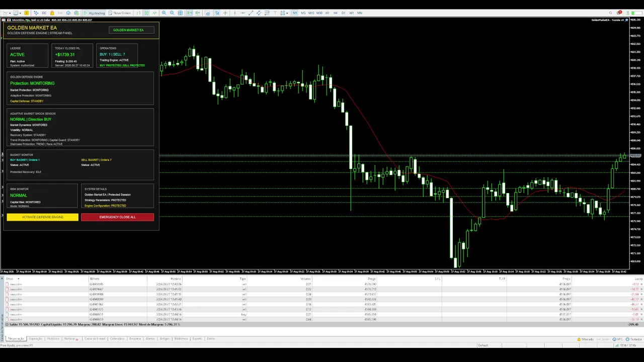Image resolution: width=644 pixels, height=362 pixels.
Task: Select the H1 timeframe
Action: (x=328, y=13)
